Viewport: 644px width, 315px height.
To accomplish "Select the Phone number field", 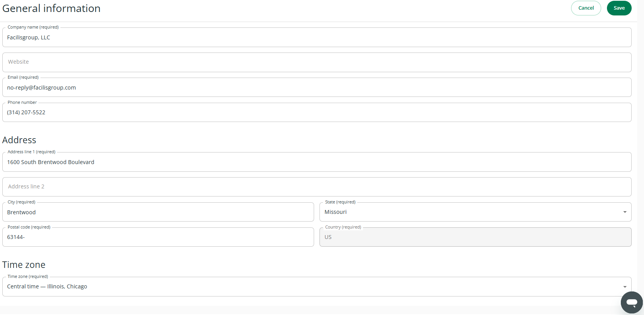I will [316, 112].
